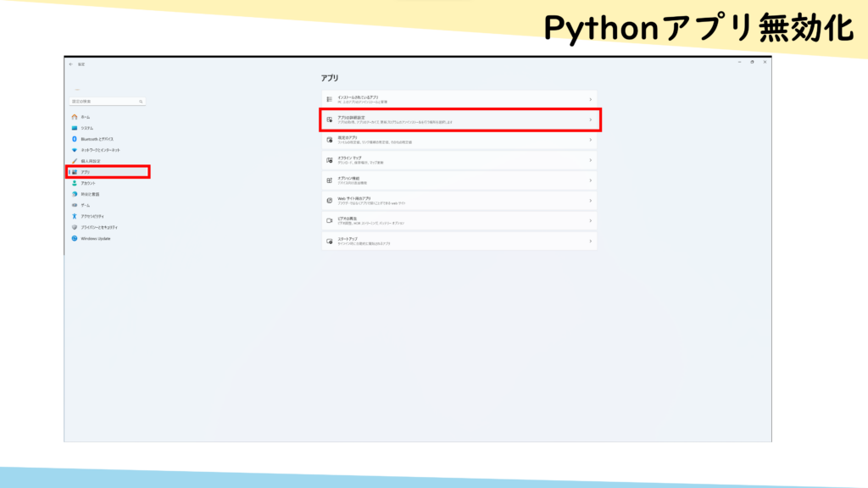This screenshot has width=868, height=488.
Task: Click the Home (ホーム) house icon
Action: [75, 117]
